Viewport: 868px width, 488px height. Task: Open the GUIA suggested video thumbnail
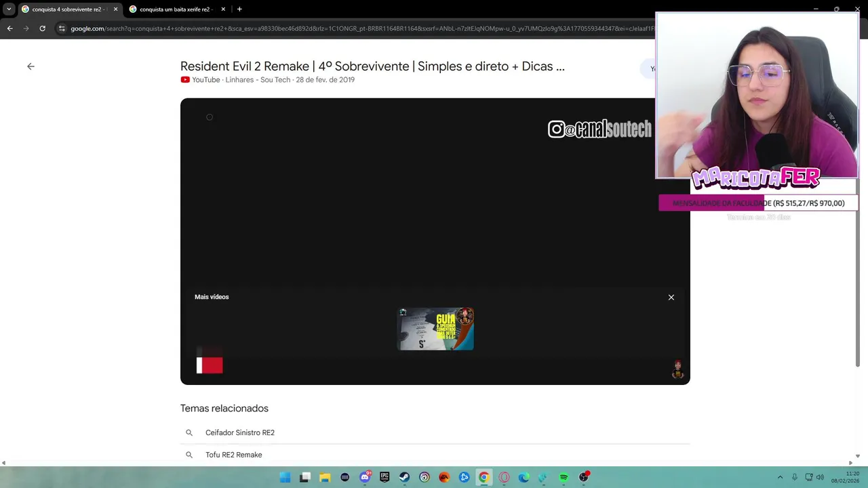[435, 329]
